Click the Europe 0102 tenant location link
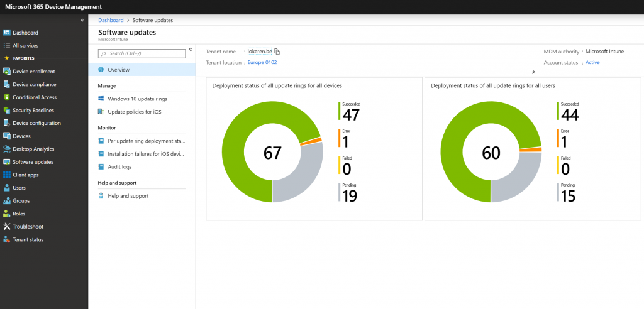644x309 pixels. pyautogui.click(x=262, y=62)
